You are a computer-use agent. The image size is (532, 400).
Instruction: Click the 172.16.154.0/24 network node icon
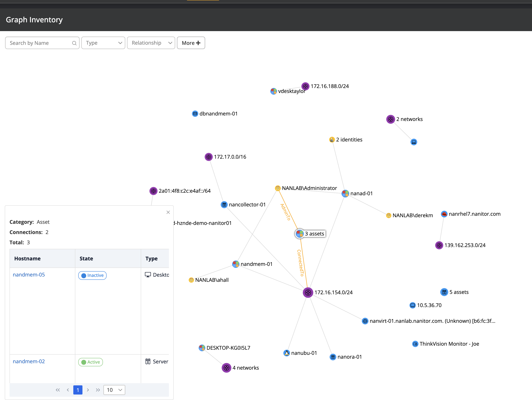coord(308,292)
